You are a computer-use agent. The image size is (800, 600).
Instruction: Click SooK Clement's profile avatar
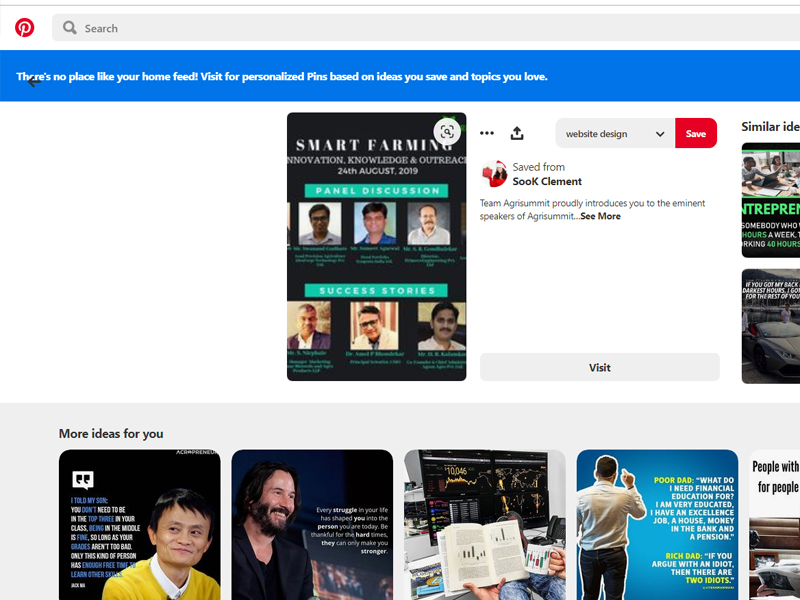(x=494, y=175)
